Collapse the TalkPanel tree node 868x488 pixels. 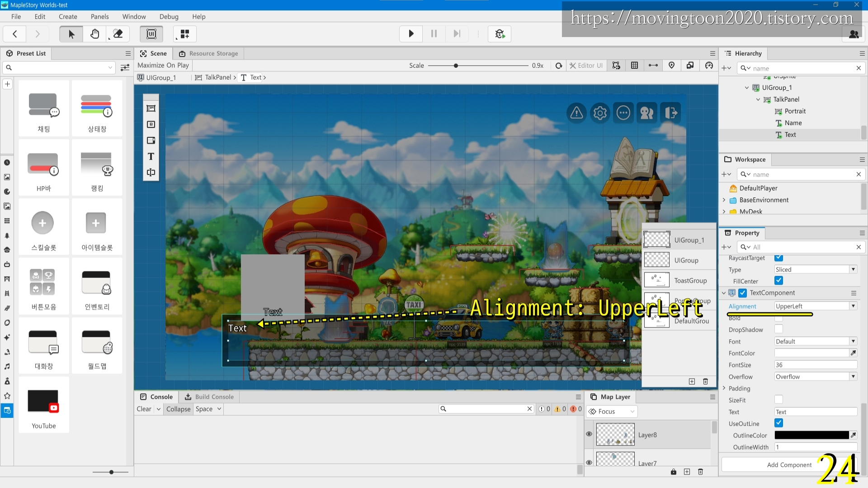pos(758,99)
